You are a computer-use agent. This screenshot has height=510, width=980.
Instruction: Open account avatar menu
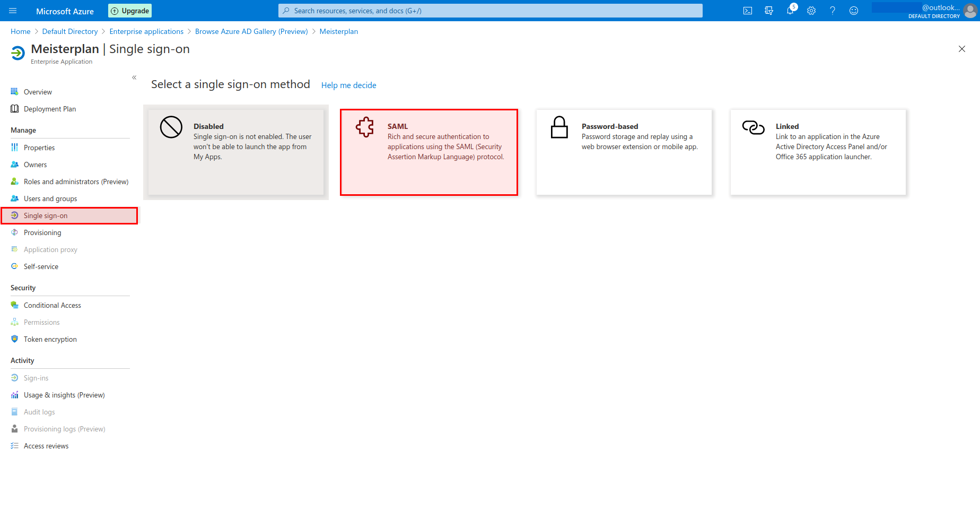point(970,11)
